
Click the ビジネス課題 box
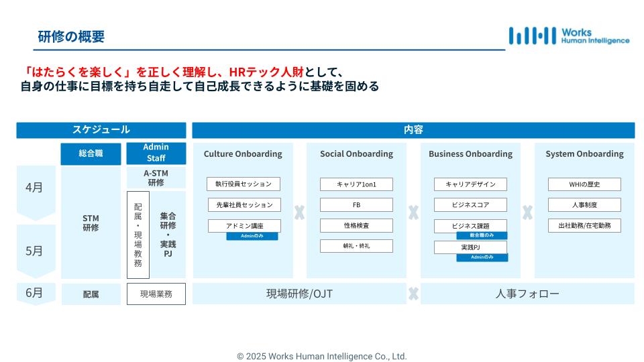[x=471, y=226]
